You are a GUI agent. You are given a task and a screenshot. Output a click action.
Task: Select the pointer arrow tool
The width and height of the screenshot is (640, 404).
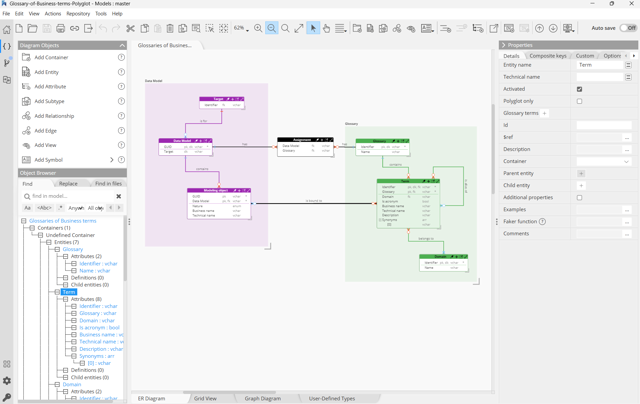(313, 28)
